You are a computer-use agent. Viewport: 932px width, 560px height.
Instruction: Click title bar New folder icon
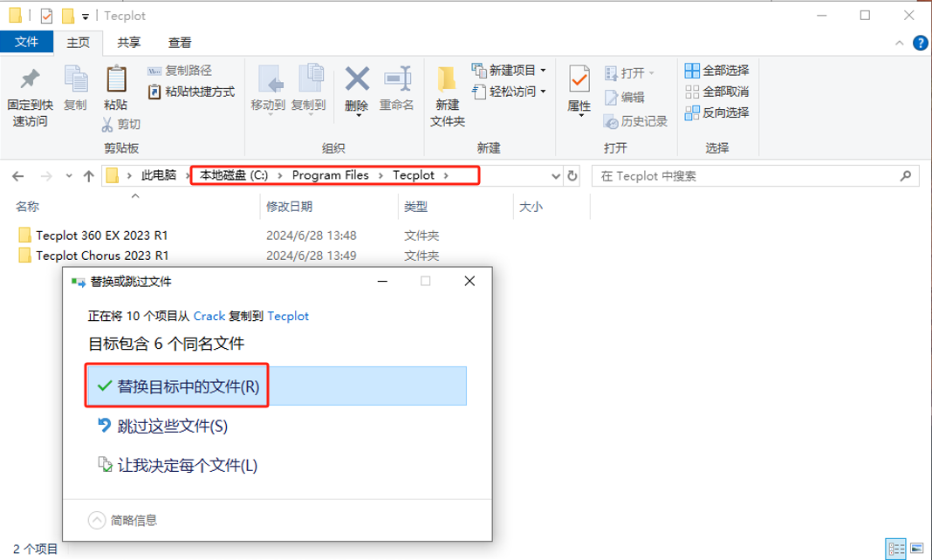coord(68,16)
